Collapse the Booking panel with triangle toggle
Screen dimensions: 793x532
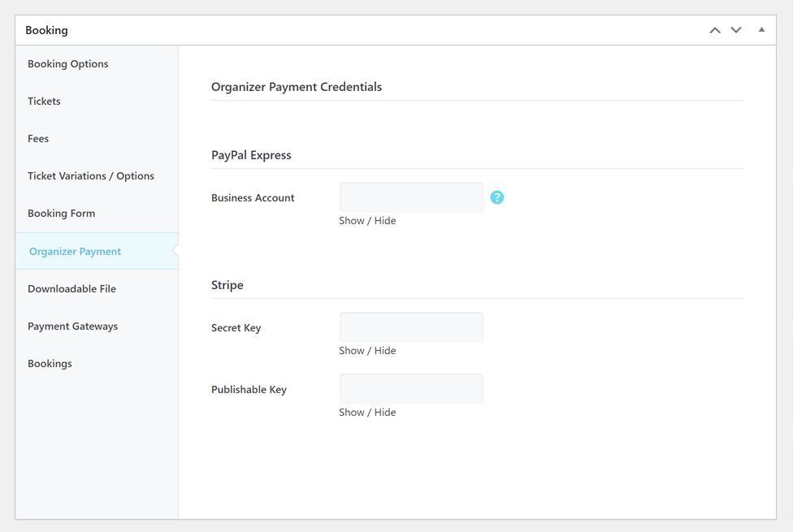pos(761,30)
